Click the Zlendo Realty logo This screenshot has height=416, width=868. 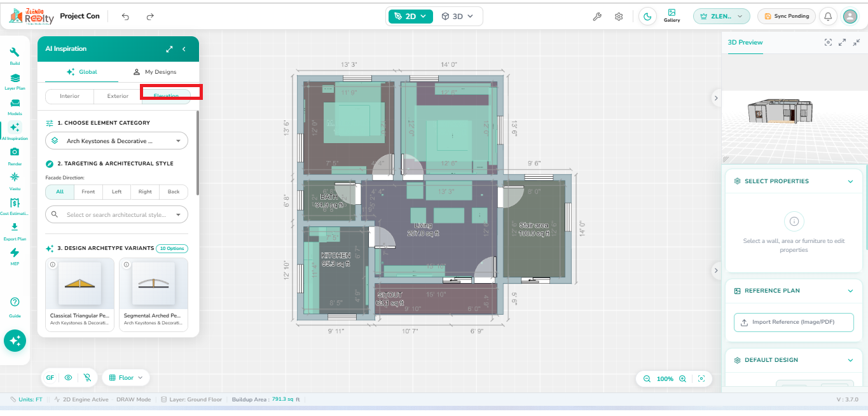click(31, 16)
